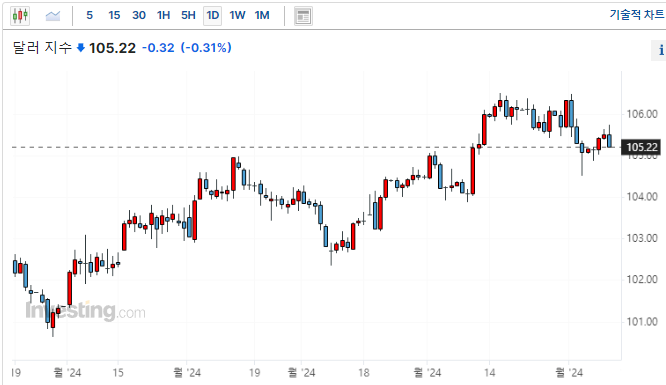
Task: Select the 1W interval
Action: tap(237, 16)
